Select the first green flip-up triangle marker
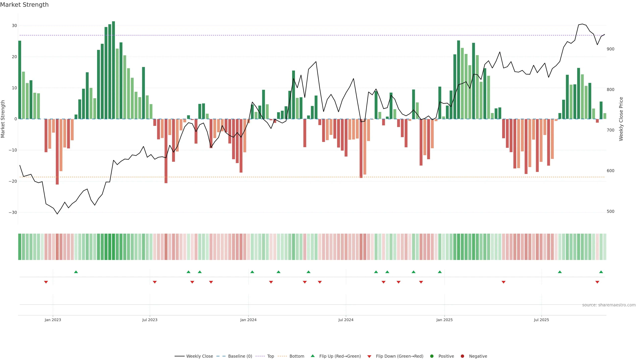The height and width of the screenshot is (362, 644). [76, 272]
